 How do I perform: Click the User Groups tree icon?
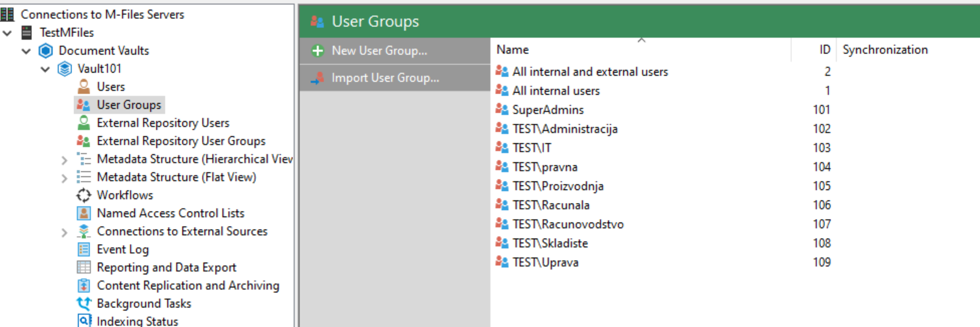(84, 105)
